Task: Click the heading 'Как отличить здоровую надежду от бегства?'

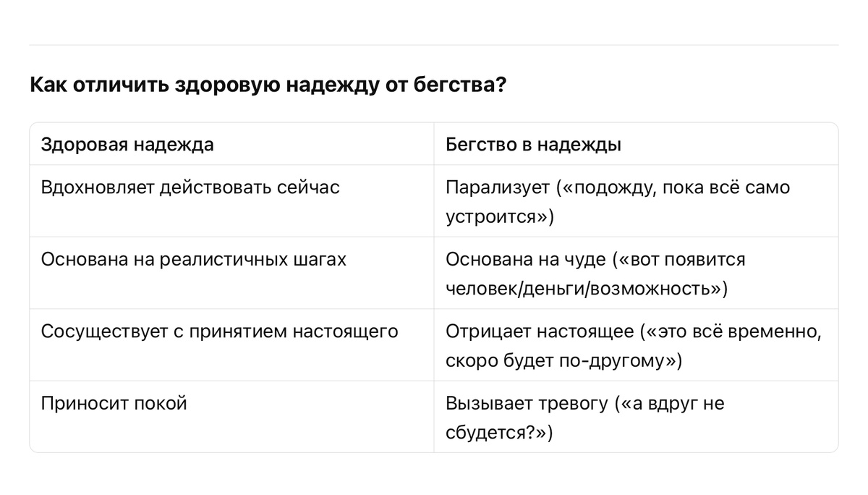Action: click(x=268, y=85)
